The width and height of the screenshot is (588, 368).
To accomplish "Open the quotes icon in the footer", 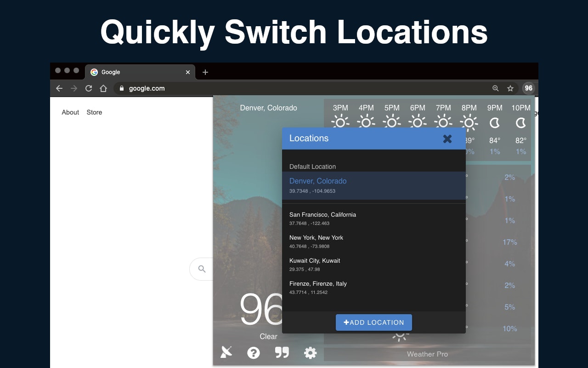I will [x=282, y=352].
